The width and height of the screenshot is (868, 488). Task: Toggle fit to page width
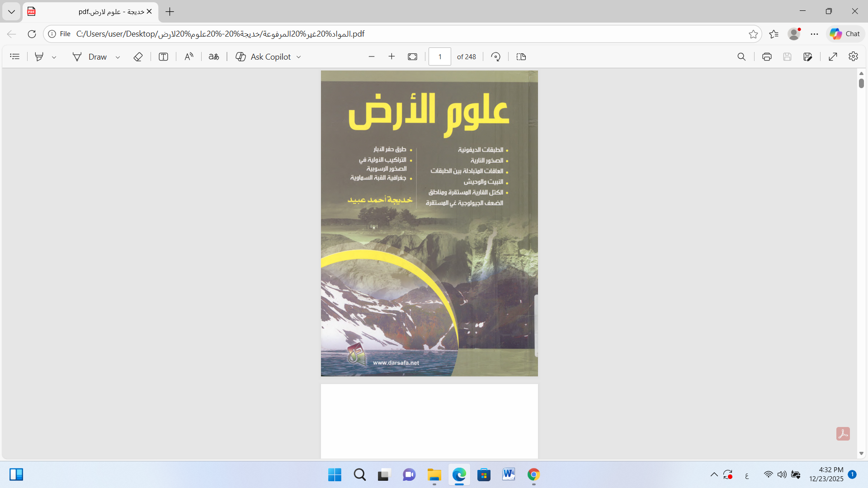pyautogui.click(x=412, y=56)
